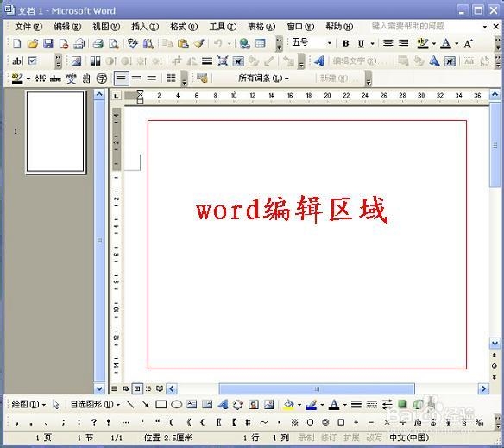Open the 插入 menu
This screenshot has height=448, width=504.
point(145,27)
